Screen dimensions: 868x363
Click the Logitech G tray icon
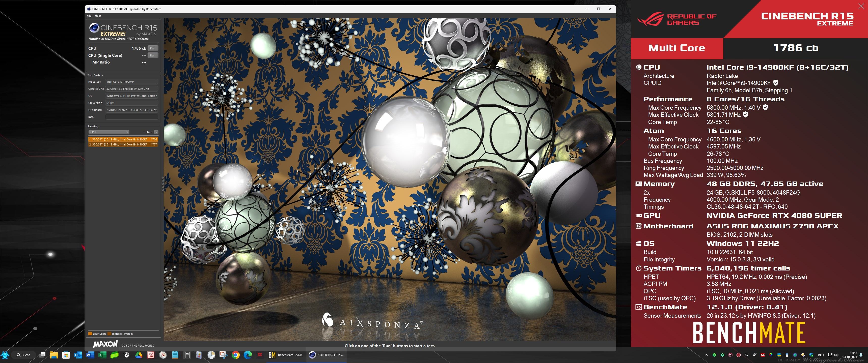747,355
